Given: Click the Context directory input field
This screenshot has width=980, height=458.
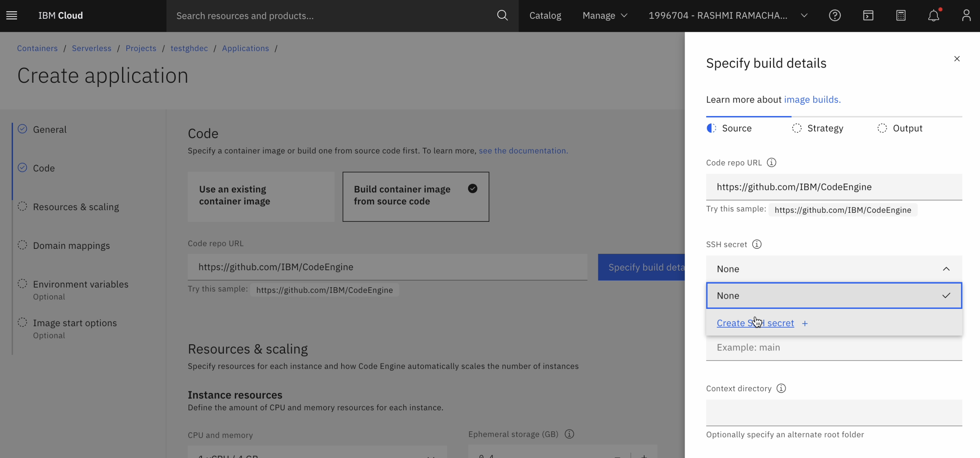Looking at the screenshot, I should pos(834,413).
